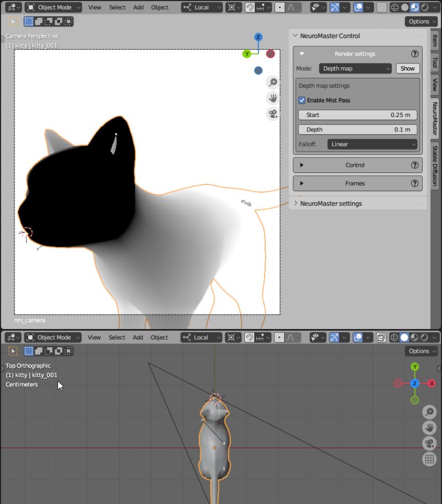This screenshot has width=442, height=504.
Task: Toggle X-ray in camera viewport header
Action: (x=382, y=7)
